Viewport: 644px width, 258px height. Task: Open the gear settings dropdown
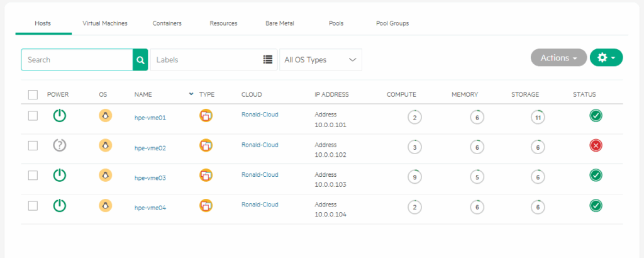(x=606, y=58)
